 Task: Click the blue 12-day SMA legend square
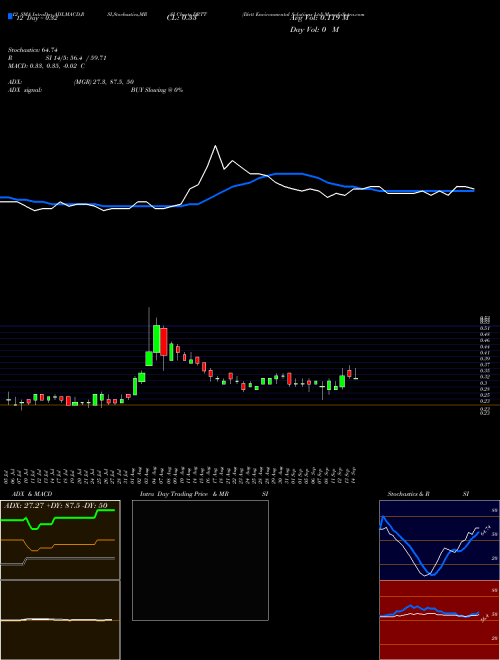pyautogui.click(x=10, y=16)
